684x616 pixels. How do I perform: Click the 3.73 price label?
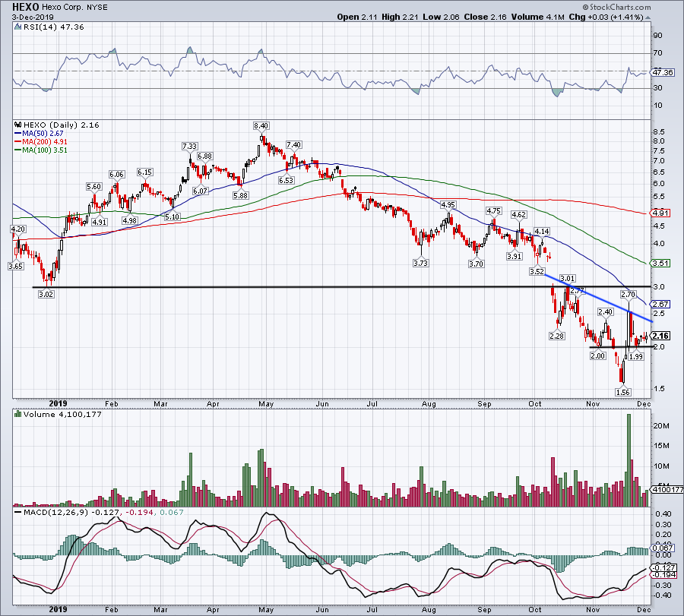420,264
